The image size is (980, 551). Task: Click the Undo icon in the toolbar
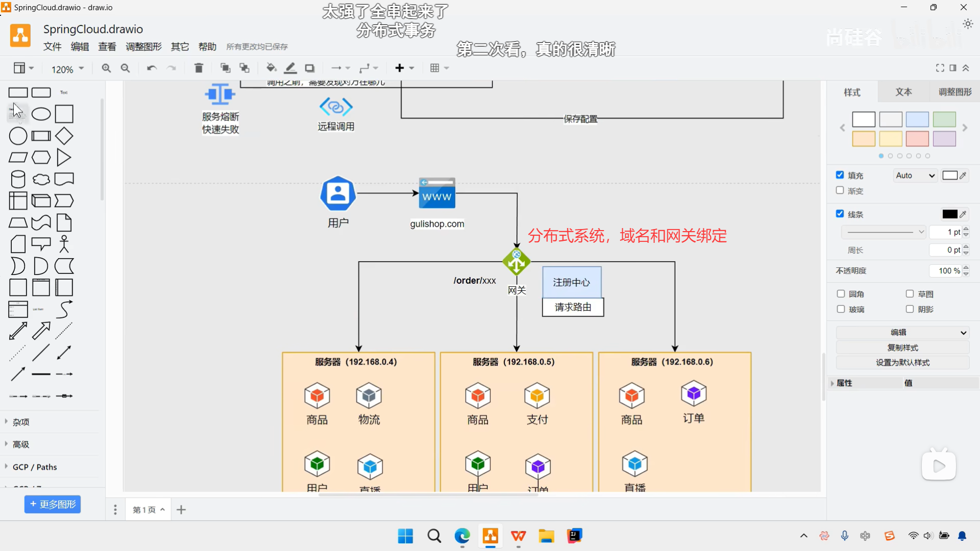click(x=151, y=67)
